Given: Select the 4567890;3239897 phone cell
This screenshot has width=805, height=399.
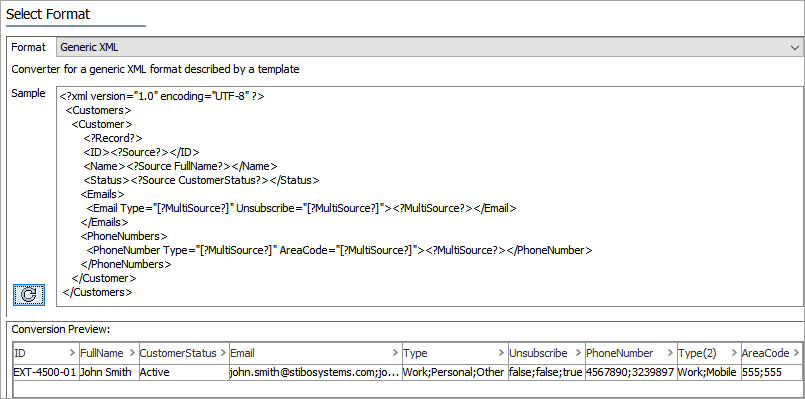Looking at the screenshot, I should 630,372.
